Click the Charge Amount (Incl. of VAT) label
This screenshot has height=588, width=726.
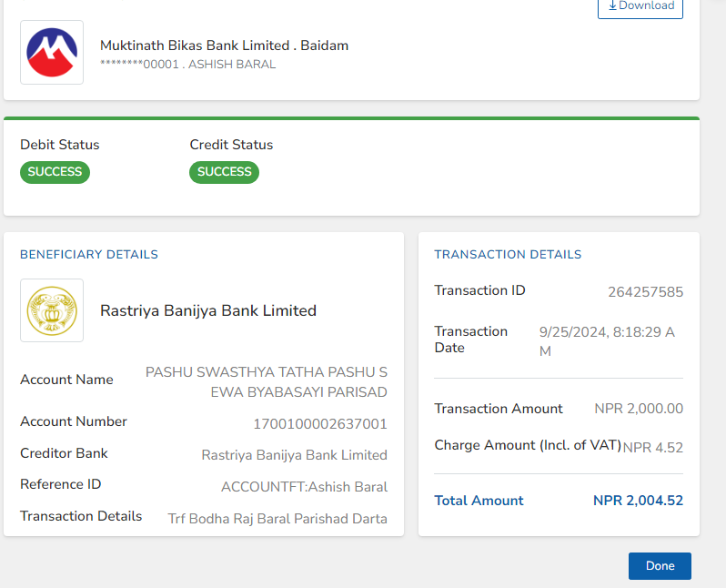pos(528,445)
